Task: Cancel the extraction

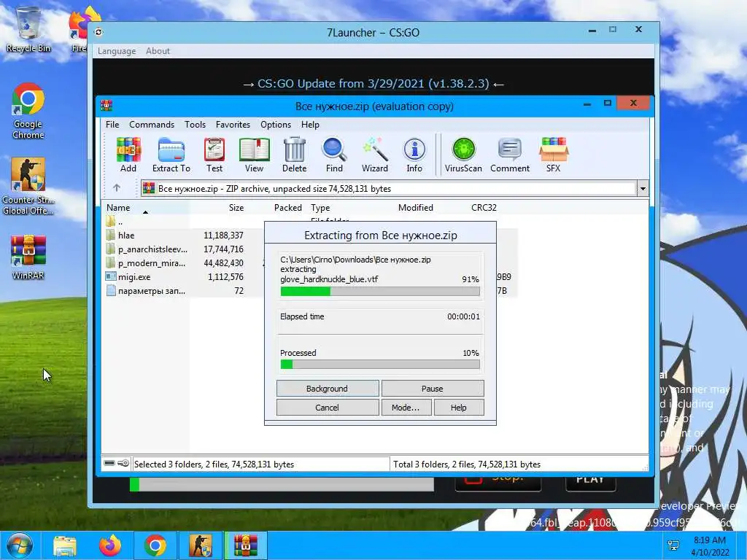Action: 328,408
